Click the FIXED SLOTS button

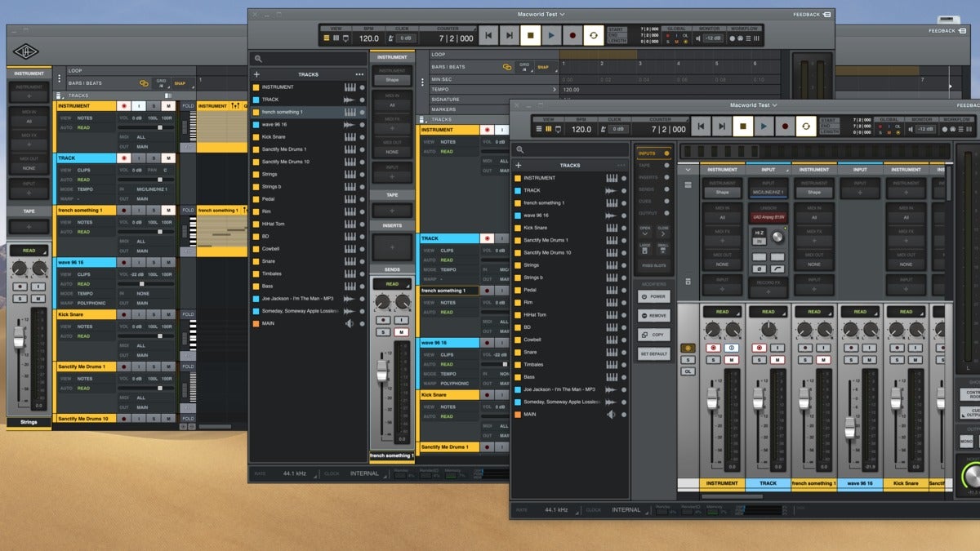[x=654, y=266]
